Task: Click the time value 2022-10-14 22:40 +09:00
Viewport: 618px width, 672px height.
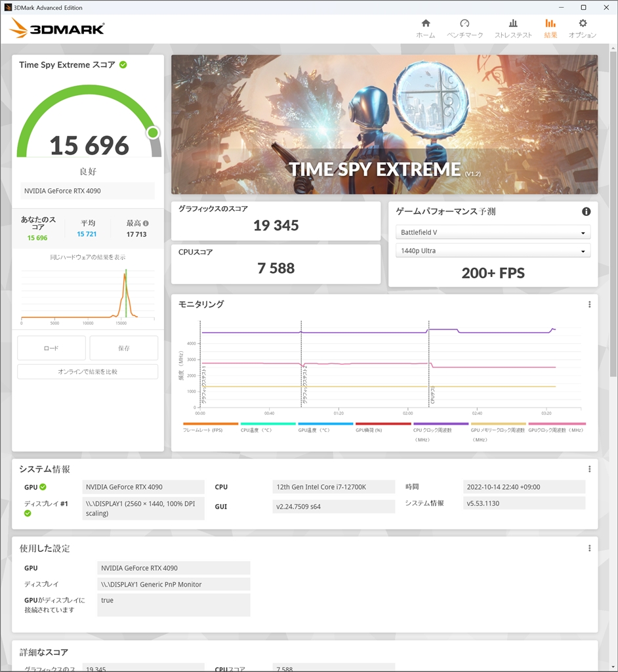Action: tap(524, 487)
